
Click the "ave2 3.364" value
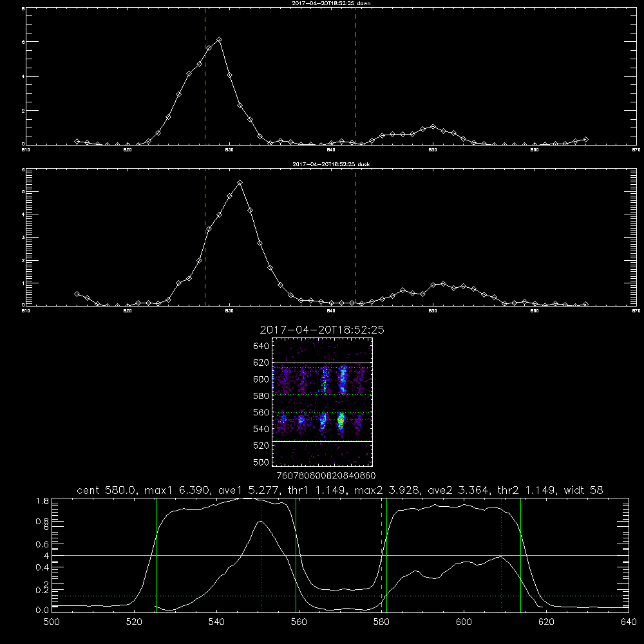(x=459, y=490)
